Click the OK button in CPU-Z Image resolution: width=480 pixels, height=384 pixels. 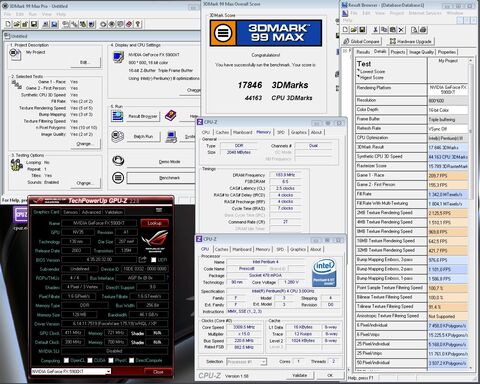[x=330, y=375]
